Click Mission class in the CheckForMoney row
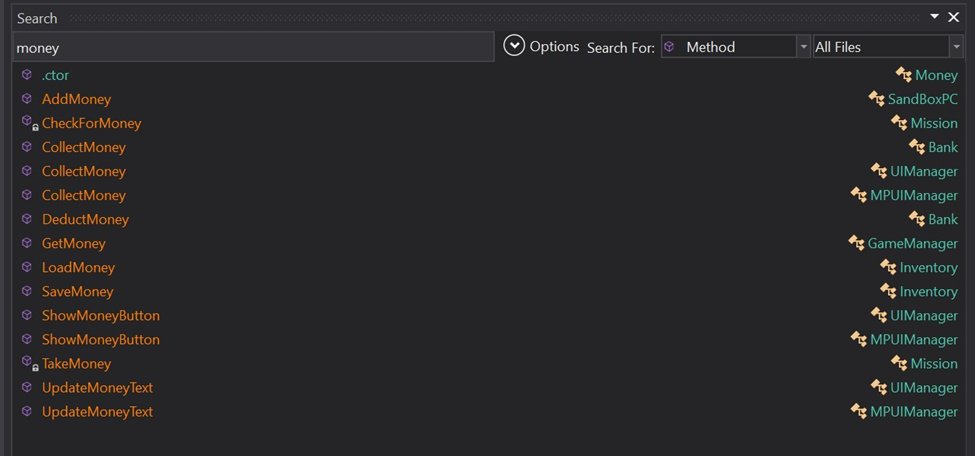975x456 pixels. [934, 123]
